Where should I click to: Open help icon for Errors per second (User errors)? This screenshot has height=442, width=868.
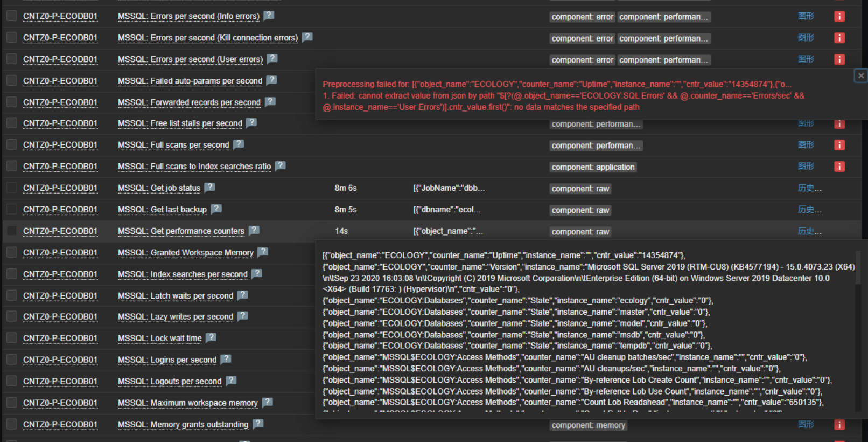click(272, 58)
